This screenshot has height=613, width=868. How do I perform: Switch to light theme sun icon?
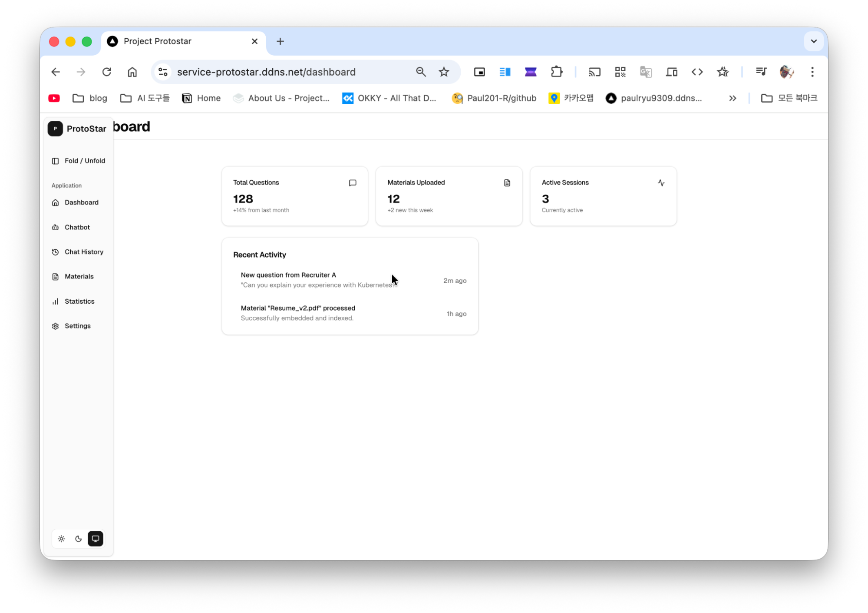(x=61, y=539)
